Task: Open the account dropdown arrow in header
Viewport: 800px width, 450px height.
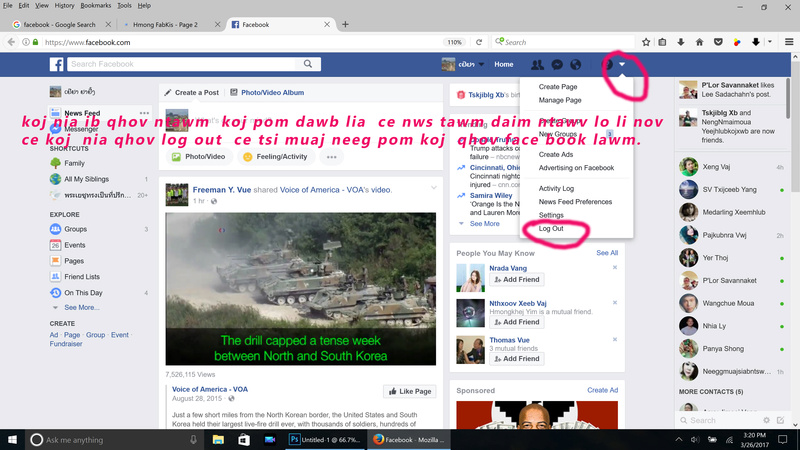Action: click(x=622, y=64)
